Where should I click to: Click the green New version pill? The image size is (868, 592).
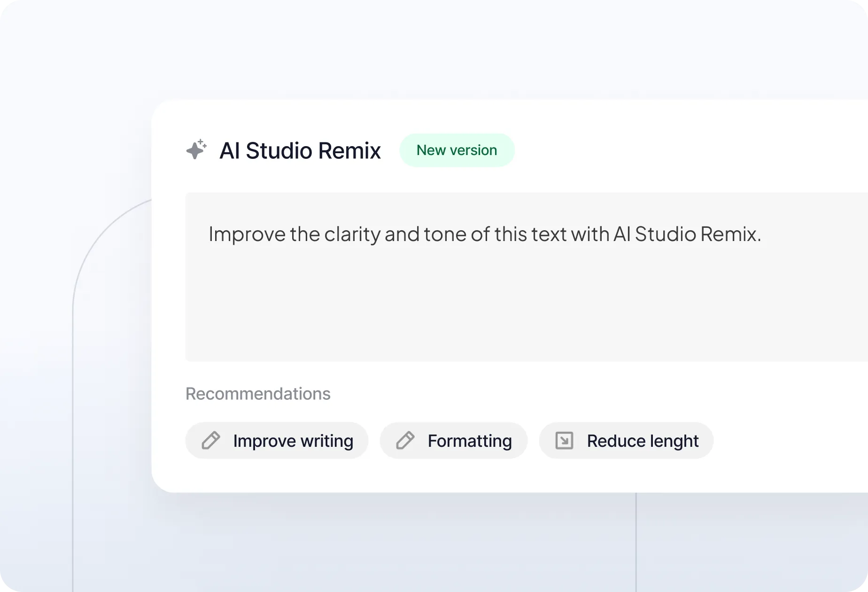click(x=457, y=150)
